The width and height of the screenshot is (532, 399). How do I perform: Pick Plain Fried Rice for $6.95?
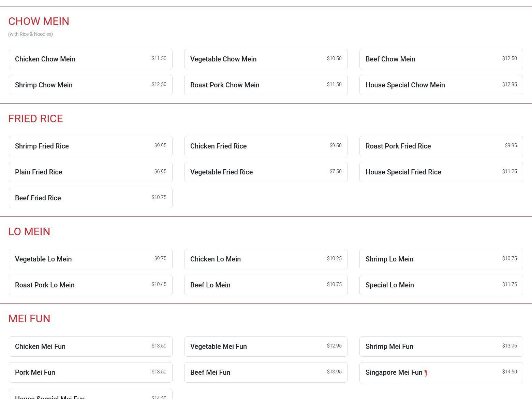pyautogui.click(x=90, y=172)
